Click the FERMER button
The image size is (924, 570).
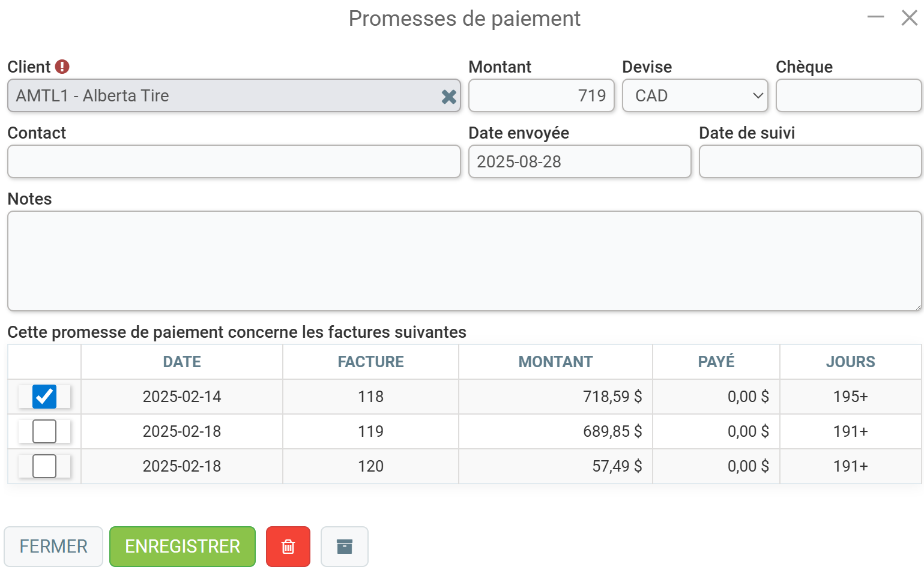(x=53, y=547)
